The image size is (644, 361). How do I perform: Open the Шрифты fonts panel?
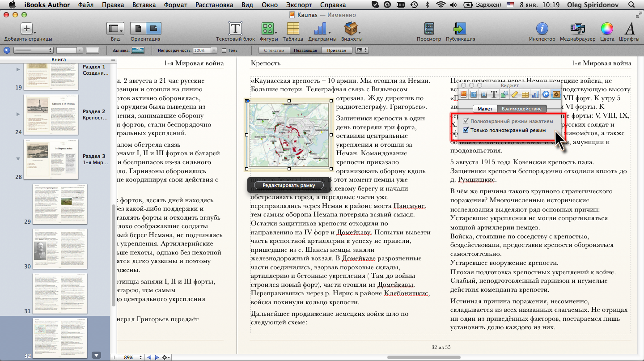(x=630, y=29)
